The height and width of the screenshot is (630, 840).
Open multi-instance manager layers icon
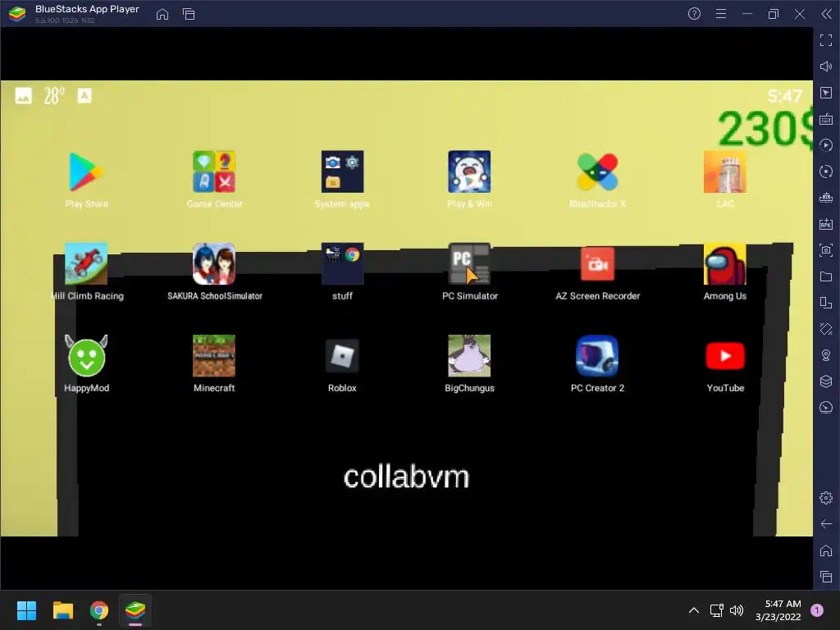[826, 381]
